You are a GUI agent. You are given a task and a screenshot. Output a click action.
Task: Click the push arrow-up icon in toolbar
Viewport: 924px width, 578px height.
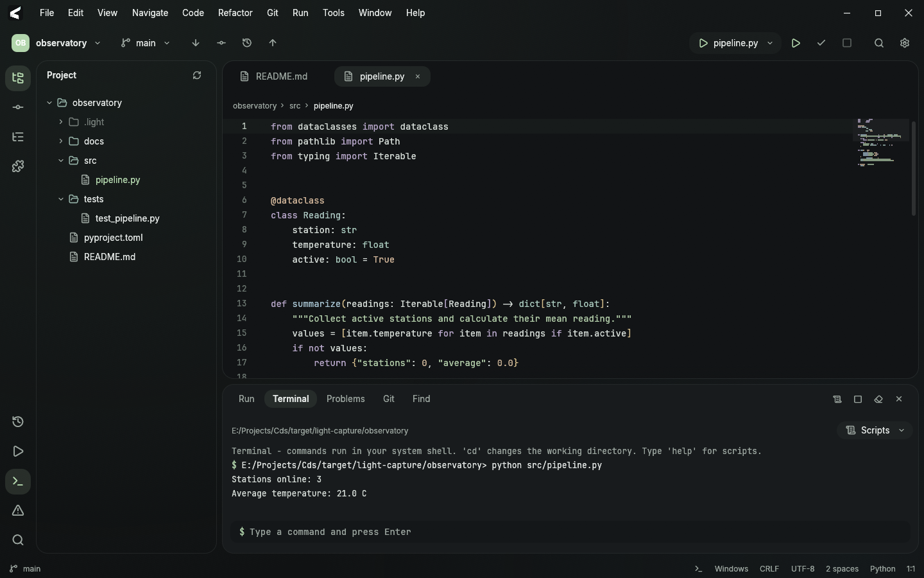(x=273, y=43)
